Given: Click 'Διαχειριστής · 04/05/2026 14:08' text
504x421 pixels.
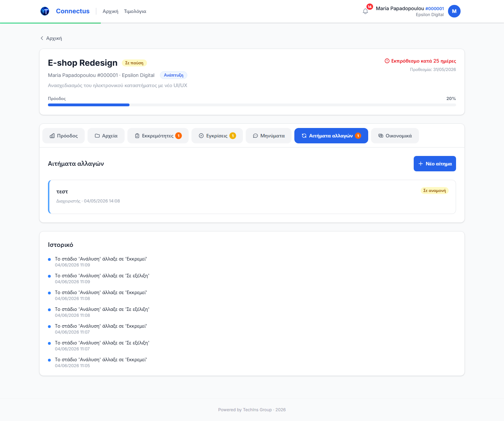Looking at the screenshot, I should click(88, 201).
